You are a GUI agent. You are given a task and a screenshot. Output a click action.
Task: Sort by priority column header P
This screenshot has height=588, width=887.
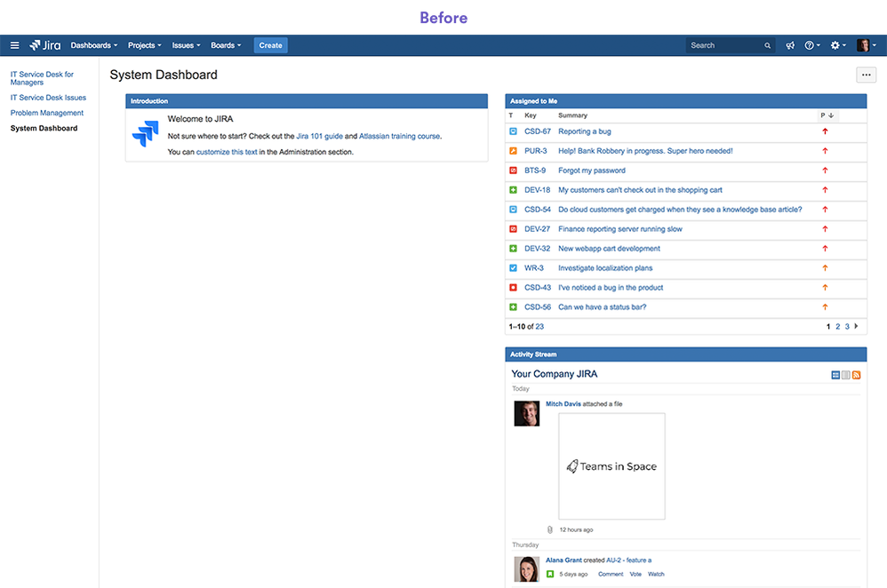[827, 115]
